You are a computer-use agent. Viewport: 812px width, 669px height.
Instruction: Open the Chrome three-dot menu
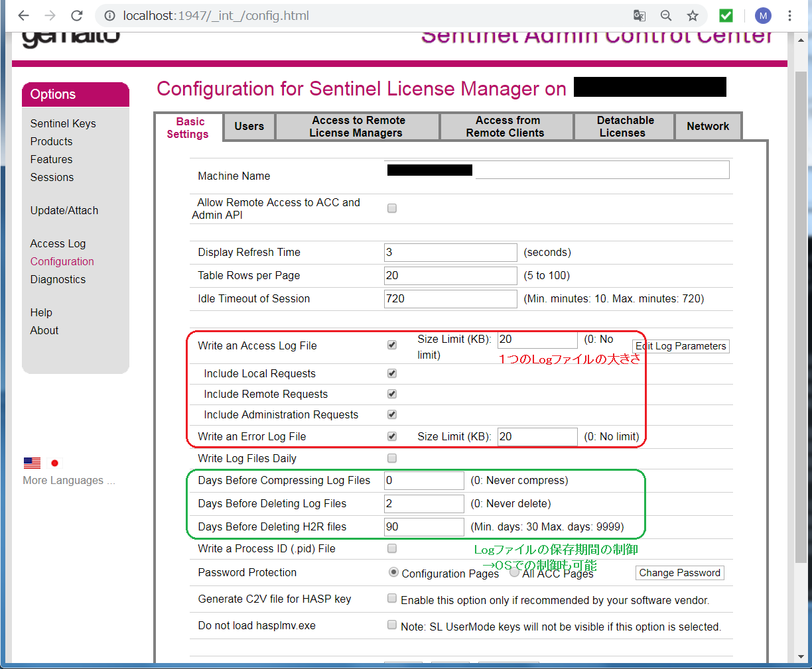[x=789, y=15]
